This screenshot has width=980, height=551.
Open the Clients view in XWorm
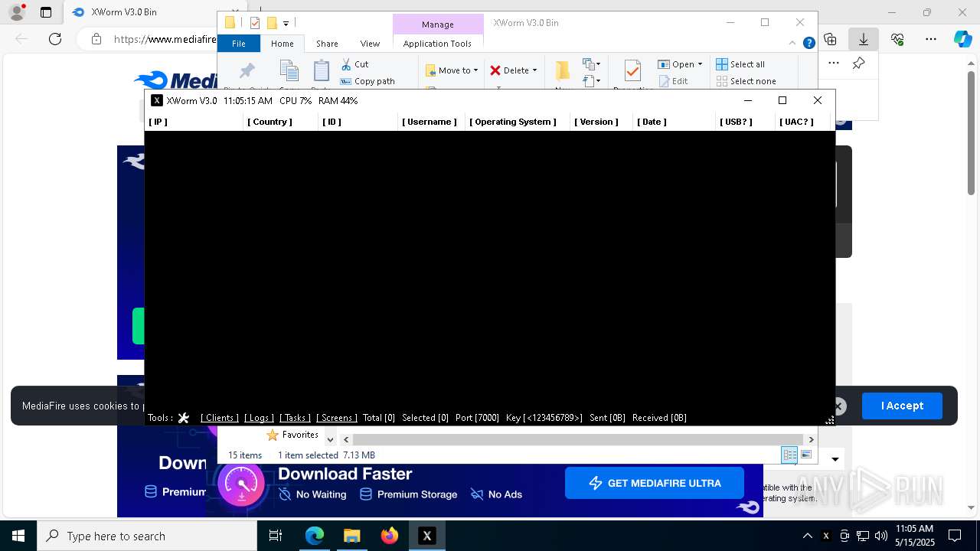pyautogui.click(x=220, y=418)
